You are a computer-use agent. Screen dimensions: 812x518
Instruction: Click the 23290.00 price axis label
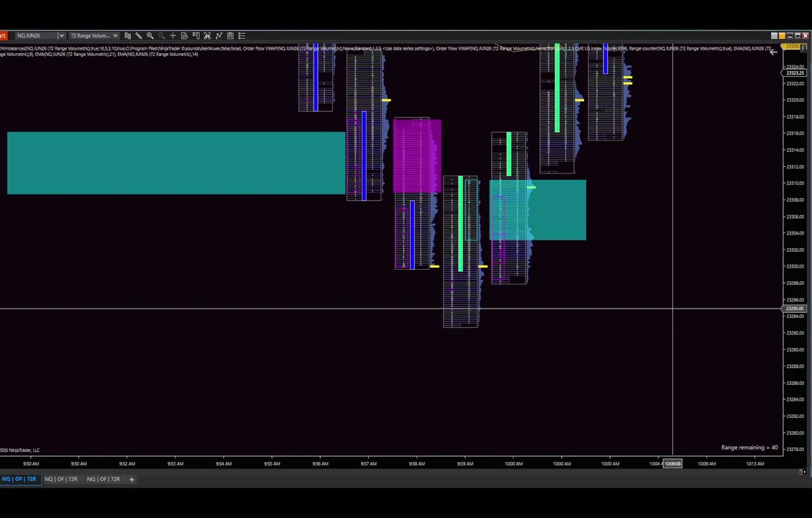tap(795, 350)
